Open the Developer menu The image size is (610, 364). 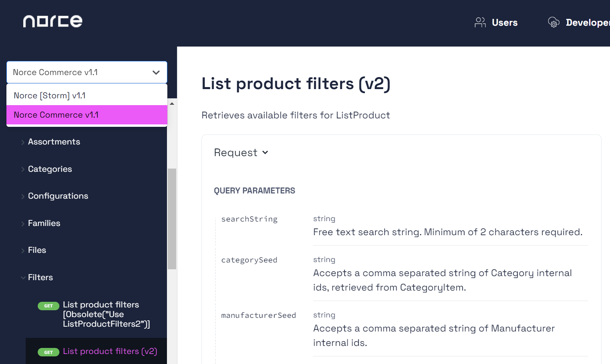click(579, 22)
